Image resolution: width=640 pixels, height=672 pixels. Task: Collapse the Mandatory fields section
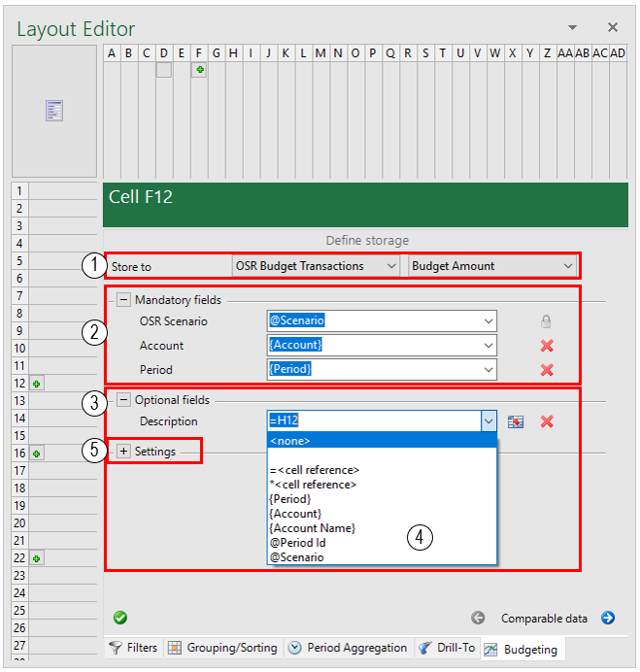[x=123, y=299]
